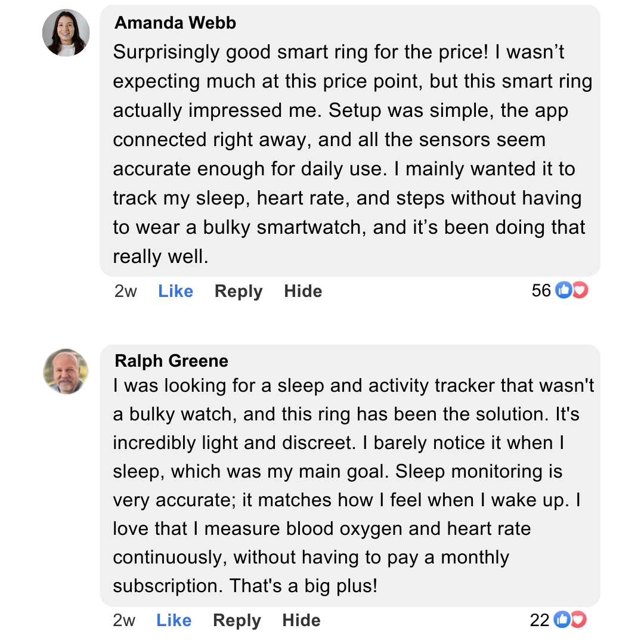Reply to Amanda Webb's comment

pyautogui.click(x=239, y=291)
